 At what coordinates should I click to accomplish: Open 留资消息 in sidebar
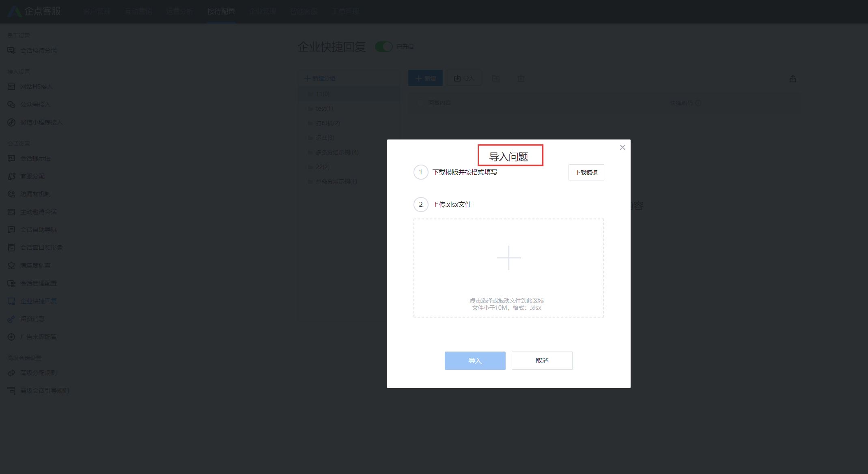(32, 319)
